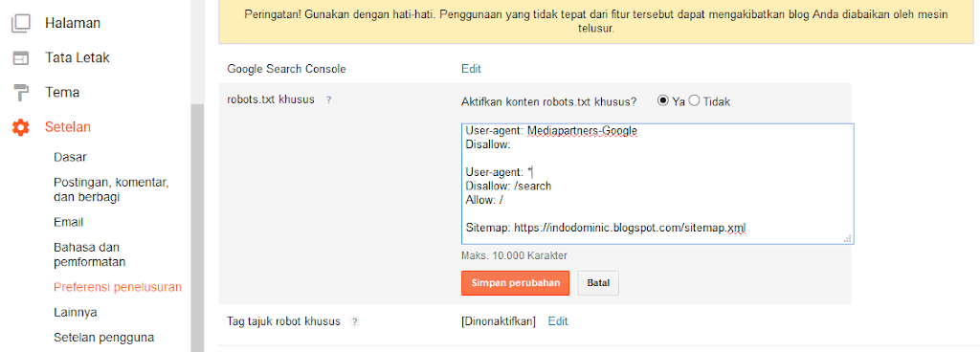Click the 'robots.txt khusus' label
980x352 pixels.
pyautogui.click(x=271, y=99)
